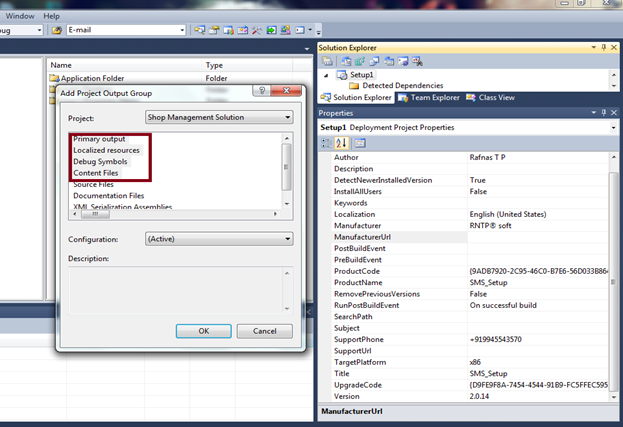The height and width of the screenshot is (427, 623).
Task: Open Properties window position menu arrow
Action: (594, 113)
